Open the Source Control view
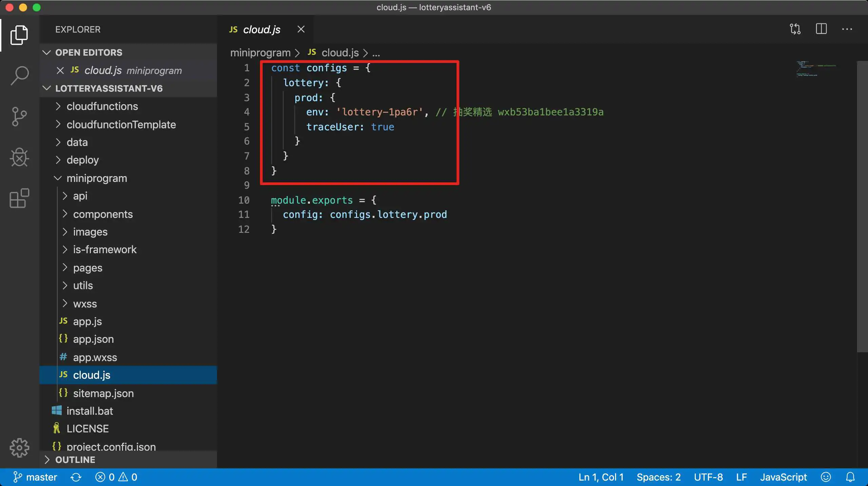Image resolution: width=868 pixels, height=486 pixels. 19,116
